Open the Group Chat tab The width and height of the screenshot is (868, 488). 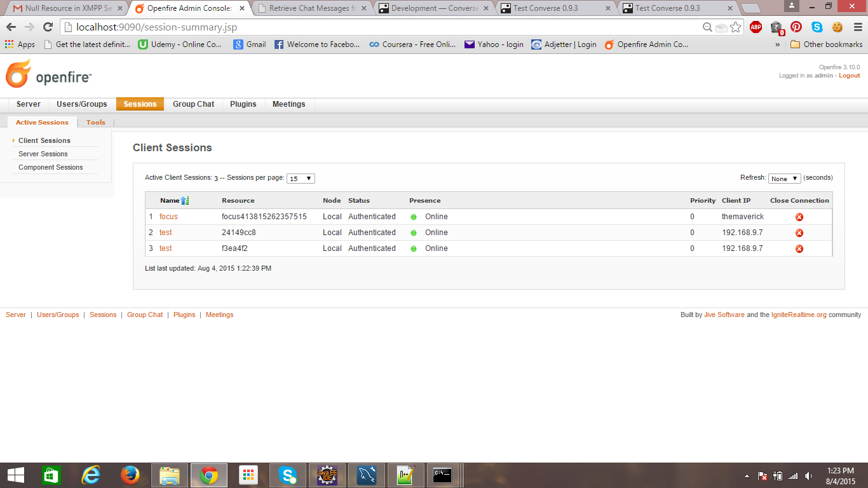pyautogui.click(x=194, y=104)
